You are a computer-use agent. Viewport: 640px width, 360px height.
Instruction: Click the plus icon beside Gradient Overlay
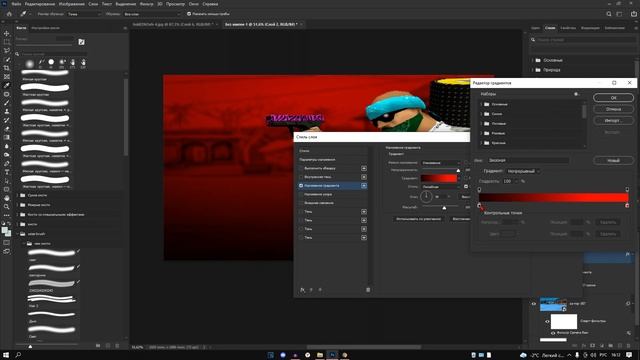point(364,186)
